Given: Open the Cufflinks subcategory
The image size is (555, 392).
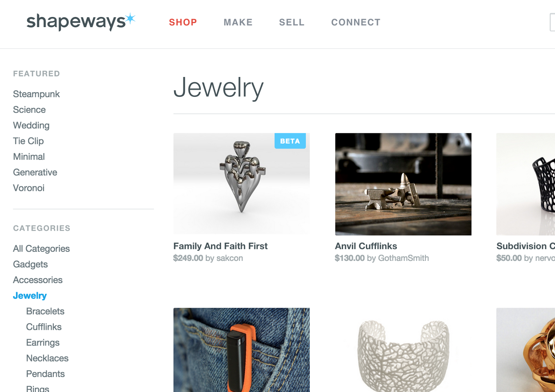Looking at the screenshot, I should tap(44, 327).
